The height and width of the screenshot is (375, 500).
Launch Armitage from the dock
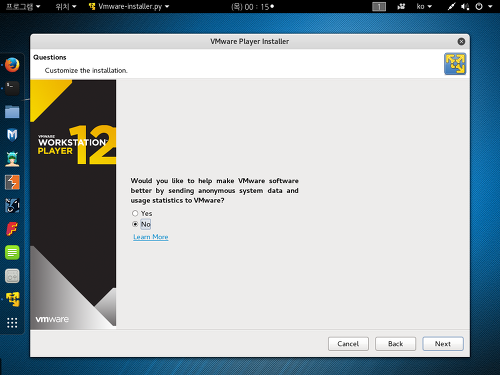click(12, 159)
